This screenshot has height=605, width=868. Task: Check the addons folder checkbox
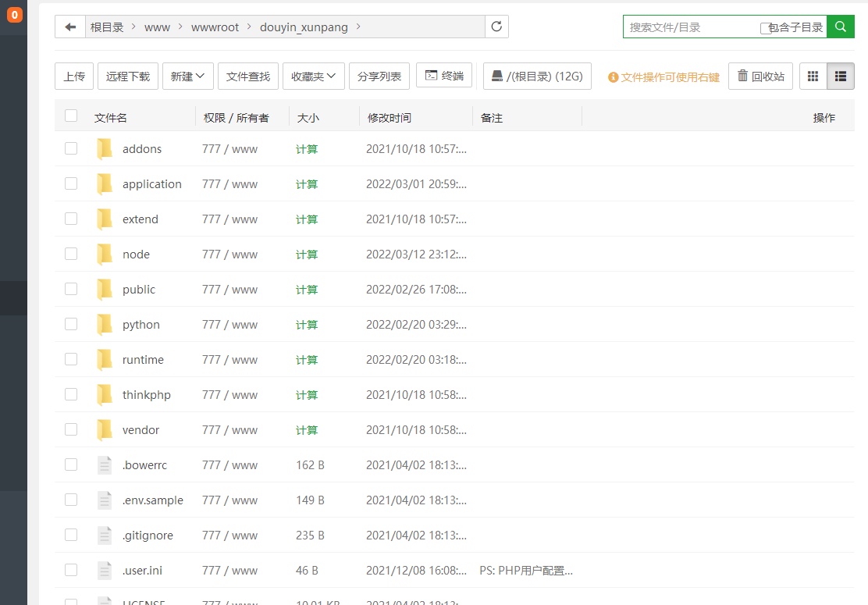click(71, 148)
